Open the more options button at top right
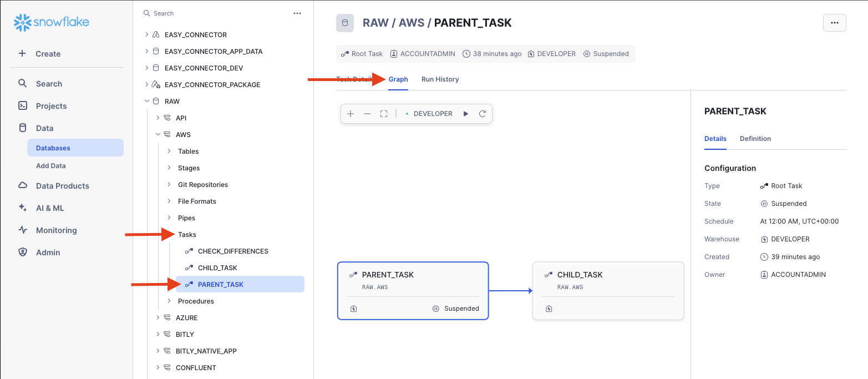 click(x=834, y=23)
